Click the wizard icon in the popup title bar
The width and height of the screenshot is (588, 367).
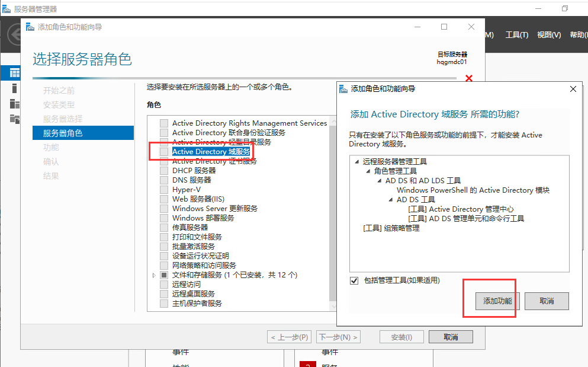pyautogui.click(x=343, y=89)
